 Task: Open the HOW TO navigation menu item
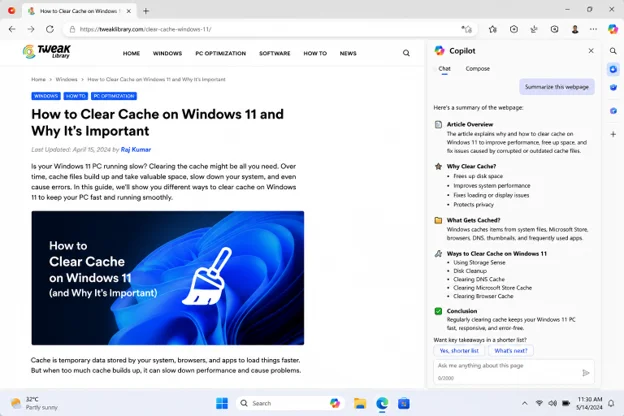coord(315,53)
